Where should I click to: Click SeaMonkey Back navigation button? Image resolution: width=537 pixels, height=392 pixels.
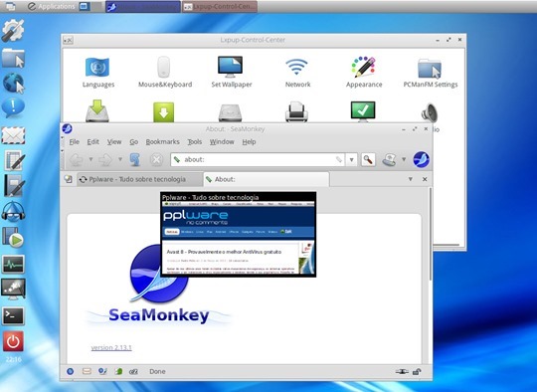coord(76,159)
